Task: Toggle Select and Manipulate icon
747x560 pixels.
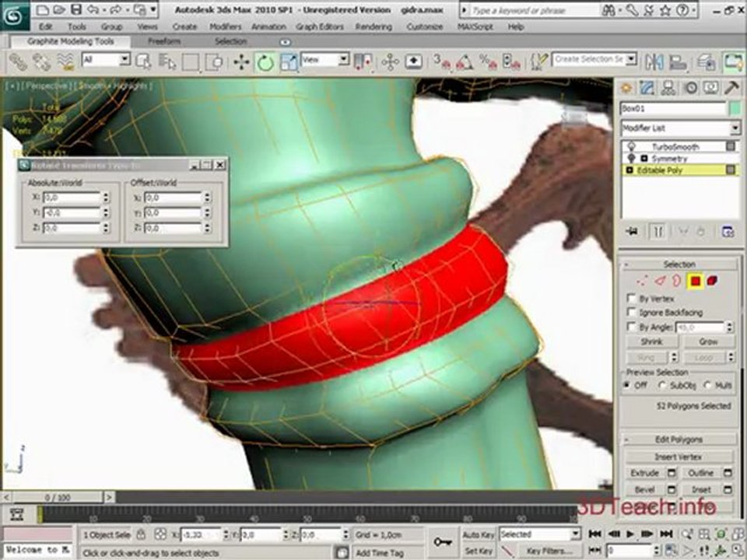Action: (x=390, y=62)
